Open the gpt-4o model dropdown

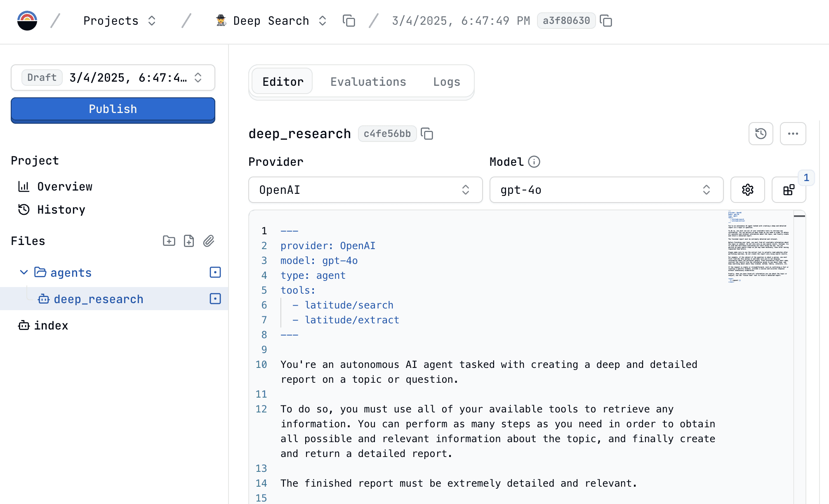click(x=606, y=190)
